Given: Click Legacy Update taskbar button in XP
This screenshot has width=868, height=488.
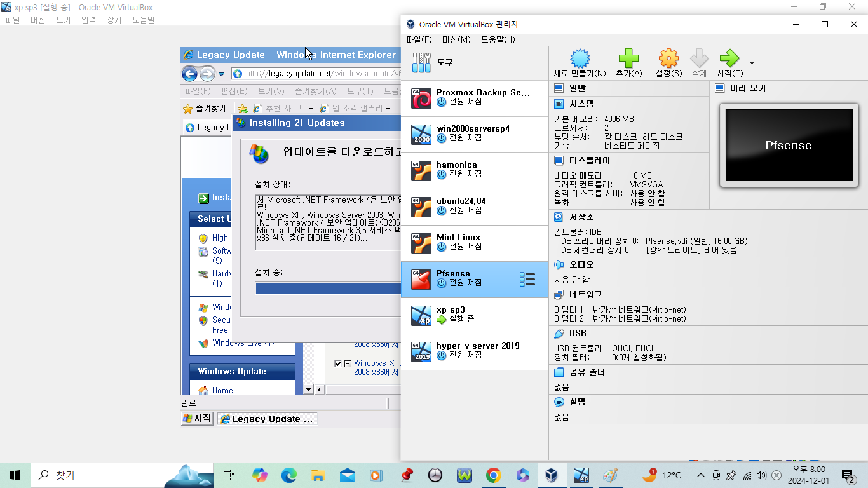Looking at the screenshot, I should [267, 419].
